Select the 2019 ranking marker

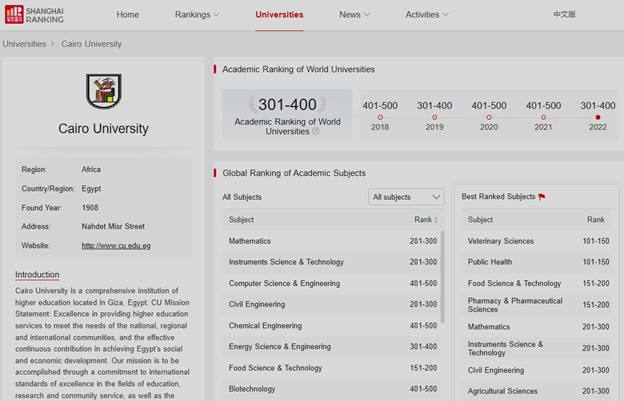click(x=435, y=117)
